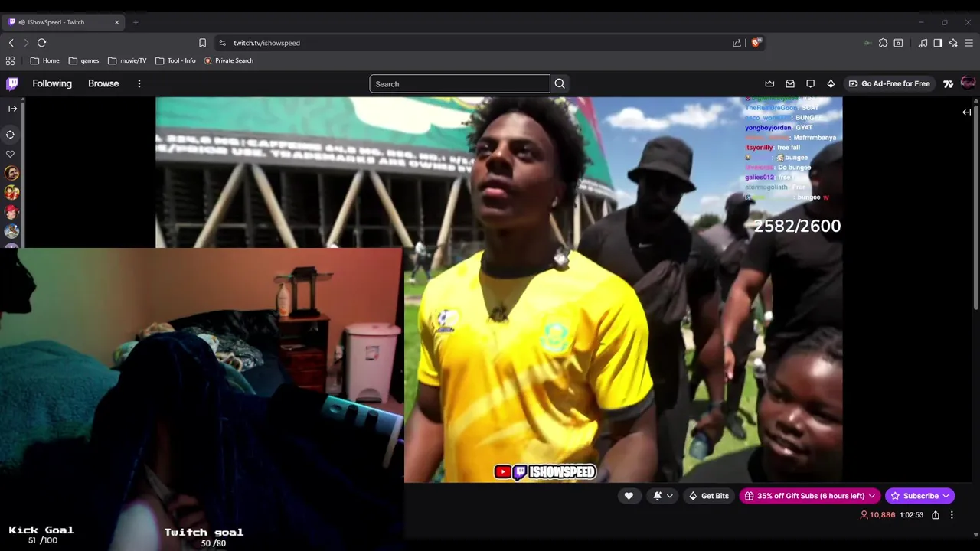Click the Twitch search magnifier button
This screenshot has width=980, height=551.
point(560,83)
